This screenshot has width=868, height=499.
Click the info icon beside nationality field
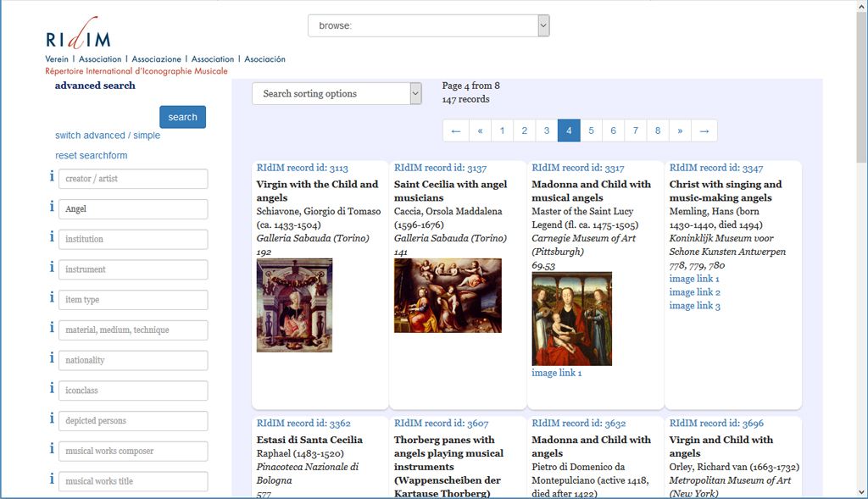(52, 358)
